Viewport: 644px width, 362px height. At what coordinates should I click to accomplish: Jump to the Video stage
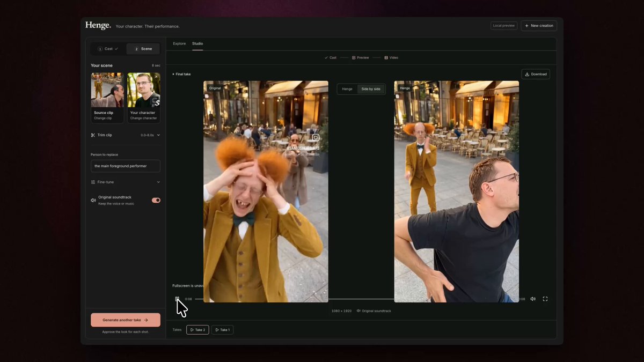click(x=391, y=57)
